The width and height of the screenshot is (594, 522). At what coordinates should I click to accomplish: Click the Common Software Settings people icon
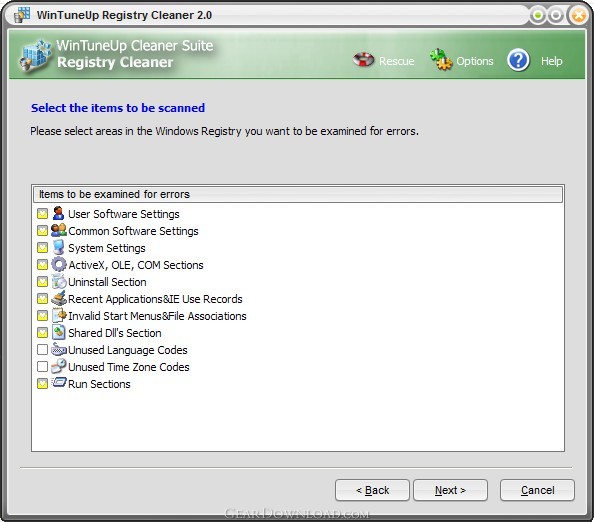[59, 230]
